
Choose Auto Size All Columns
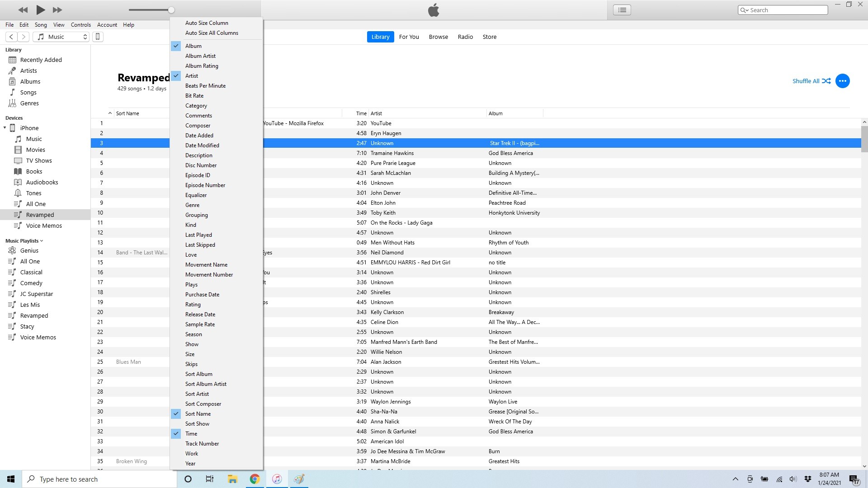coord(212,33)
